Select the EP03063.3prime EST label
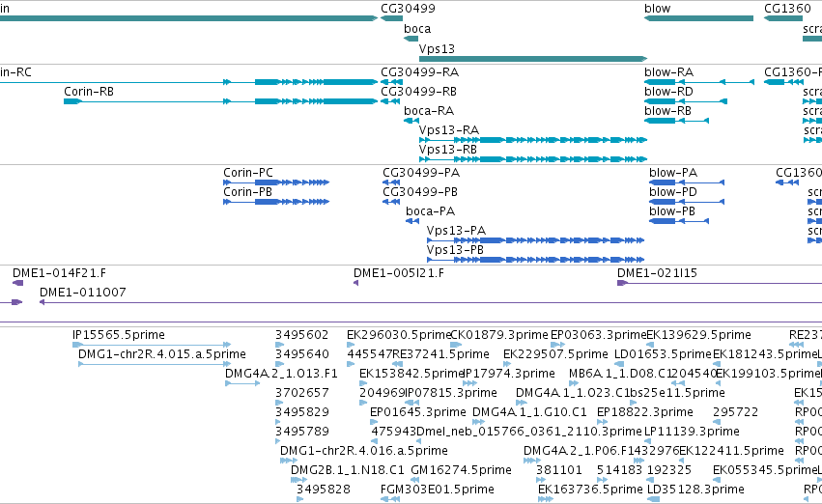 598,335
